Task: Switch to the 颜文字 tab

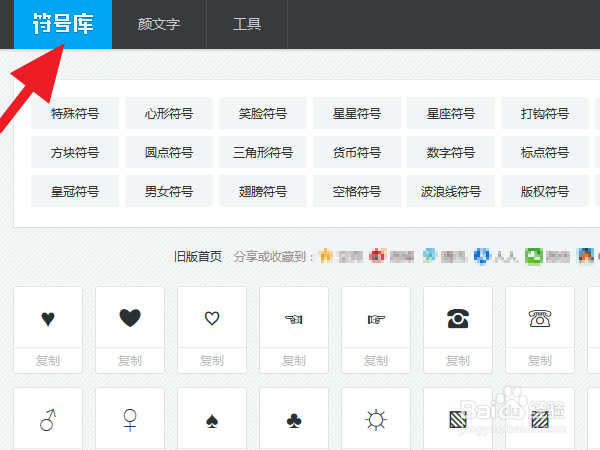Action: click(159, 24)
